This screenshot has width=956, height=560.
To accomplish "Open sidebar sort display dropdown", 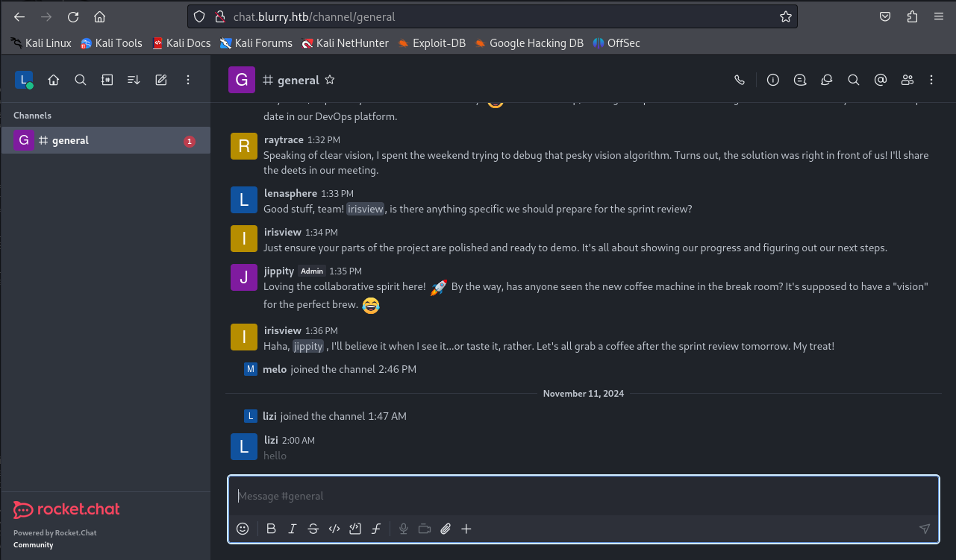I will 134,80.
